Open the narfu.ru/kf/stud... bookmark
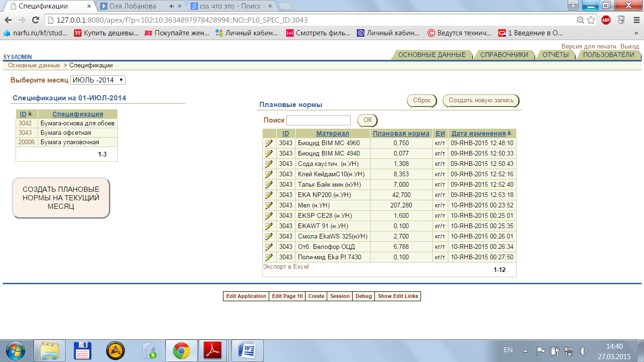The image size is (644, 362). coord(35,33)
